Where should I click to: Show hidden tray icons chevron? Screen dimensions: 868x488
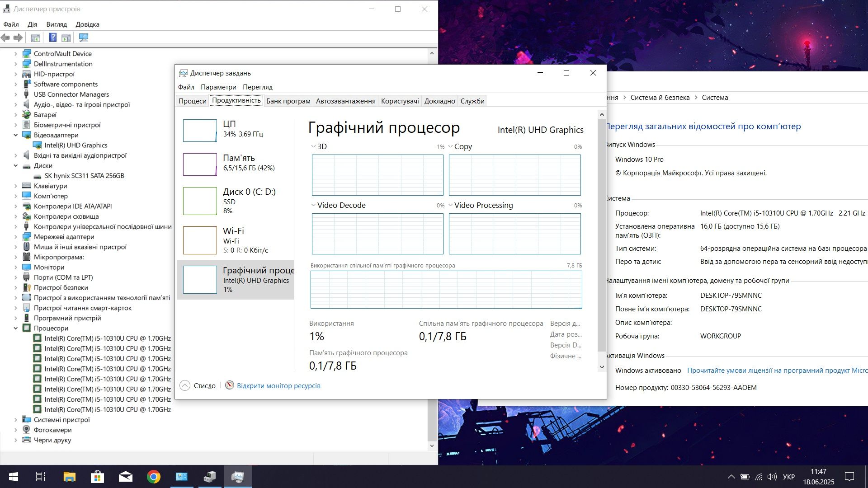point(731,477)
